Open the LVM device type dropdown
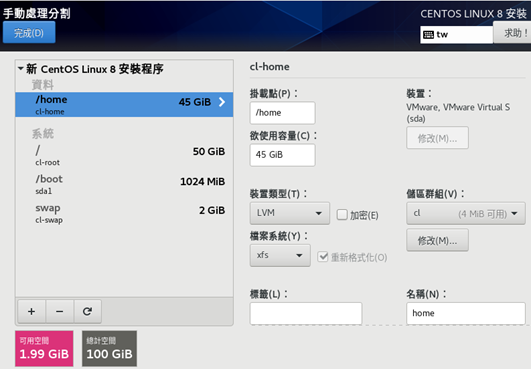The image size is (531, 369). point(290,213)
